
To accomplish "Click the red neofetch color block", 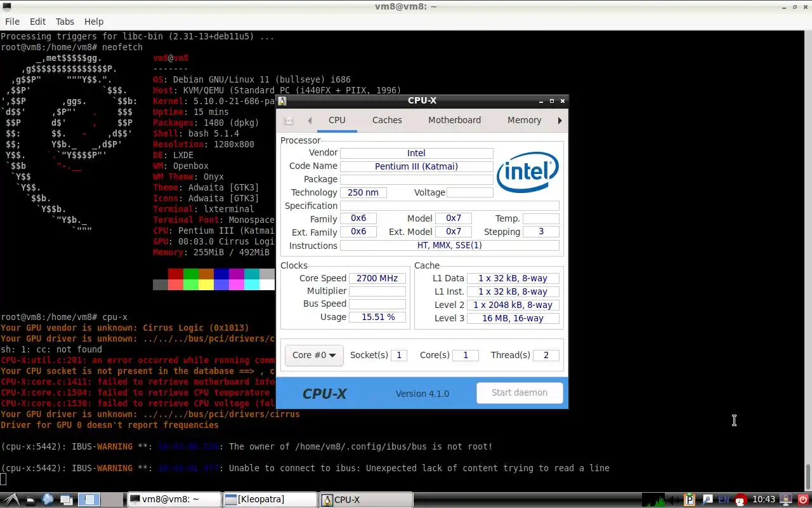I will point(176,274).
